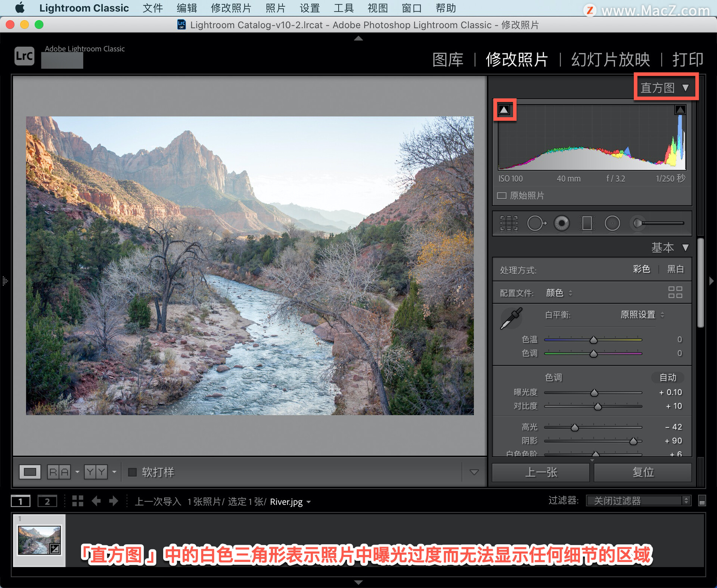Go forward with filmstrip right arrow
This screenshot has width=717, height=588.
pos(114,501)
